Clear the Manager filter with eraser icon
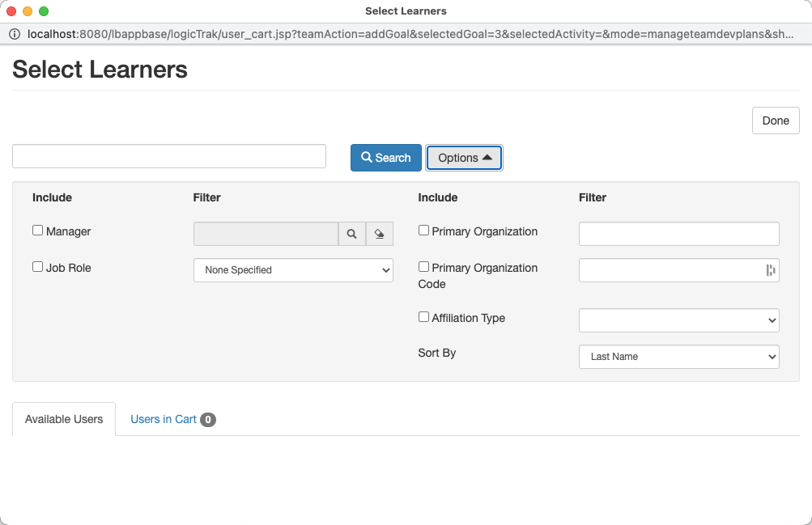 pyautogui.click(x=379, y=234)
